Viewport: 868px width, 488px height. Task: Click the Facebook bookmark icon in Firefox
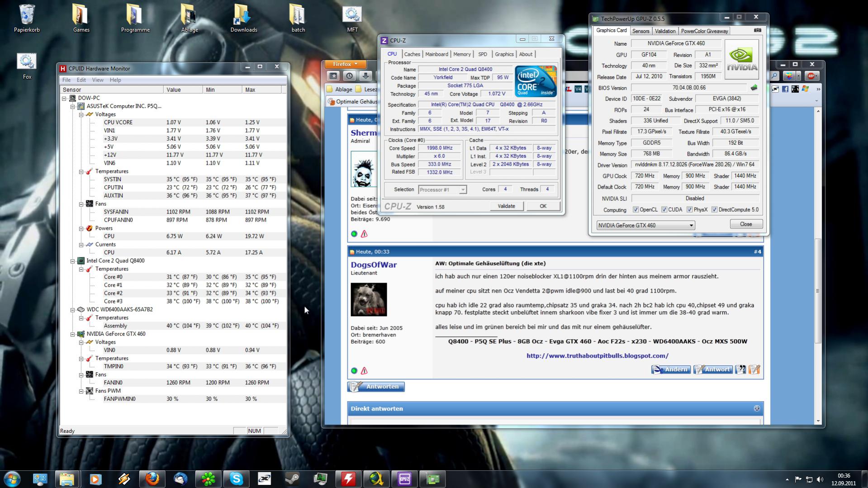(x=785, y=89)
